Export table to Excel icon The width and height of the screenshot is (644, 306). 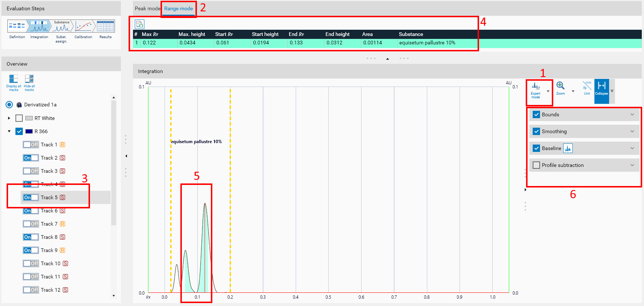click(140, 24)
